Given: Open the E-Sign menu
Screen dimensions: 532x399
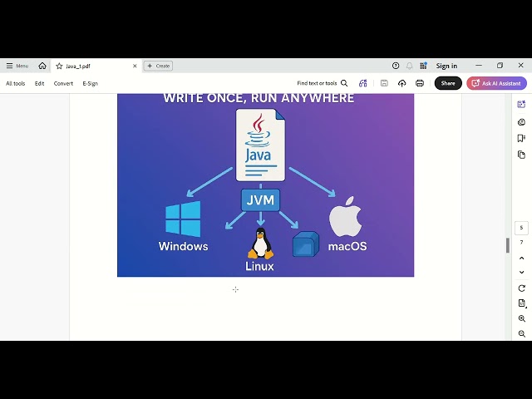Looking at the screenshot, I should pos(91,83).
